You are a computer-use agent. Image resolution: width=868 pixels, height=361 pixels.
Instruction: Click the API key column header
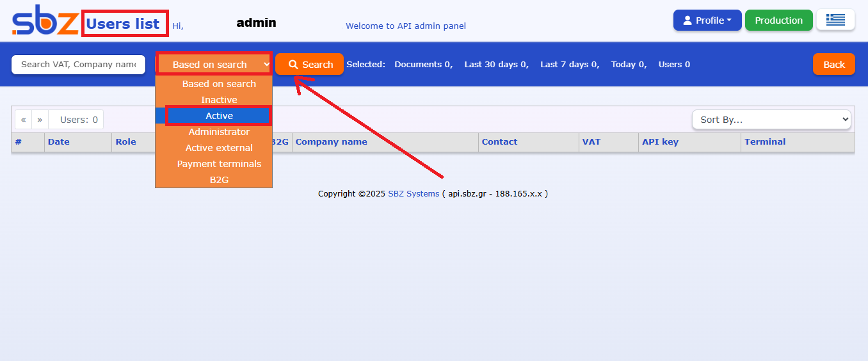pyautogui.click(x=660, y=142)
